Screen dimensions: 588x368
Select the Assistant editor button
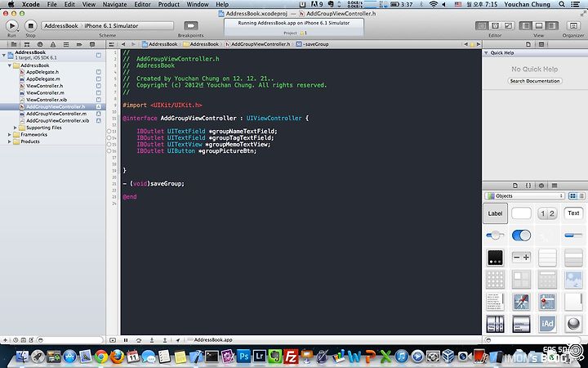(495, 25)
